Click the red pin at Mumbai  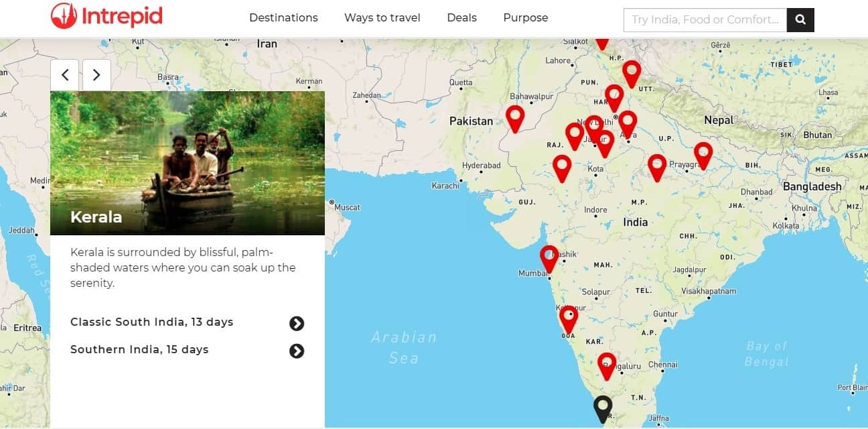[549, 257]
